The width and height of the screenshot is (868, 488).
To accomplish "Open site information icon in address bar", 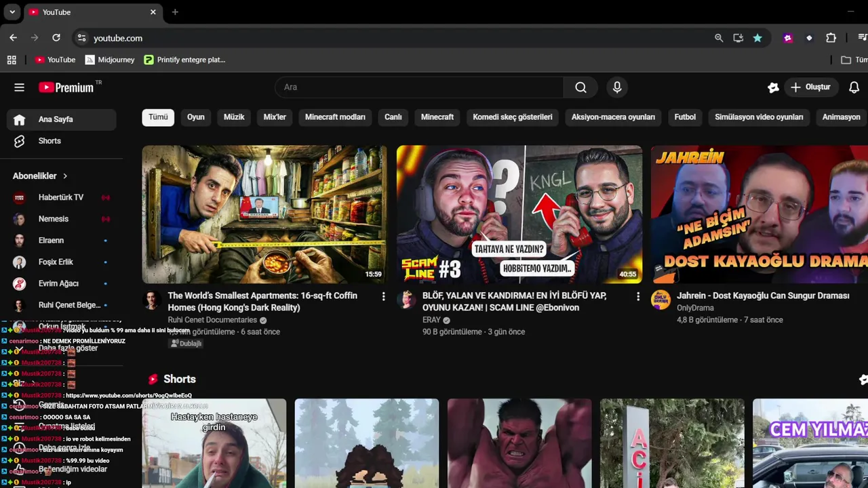I will [x=81, y=38].
